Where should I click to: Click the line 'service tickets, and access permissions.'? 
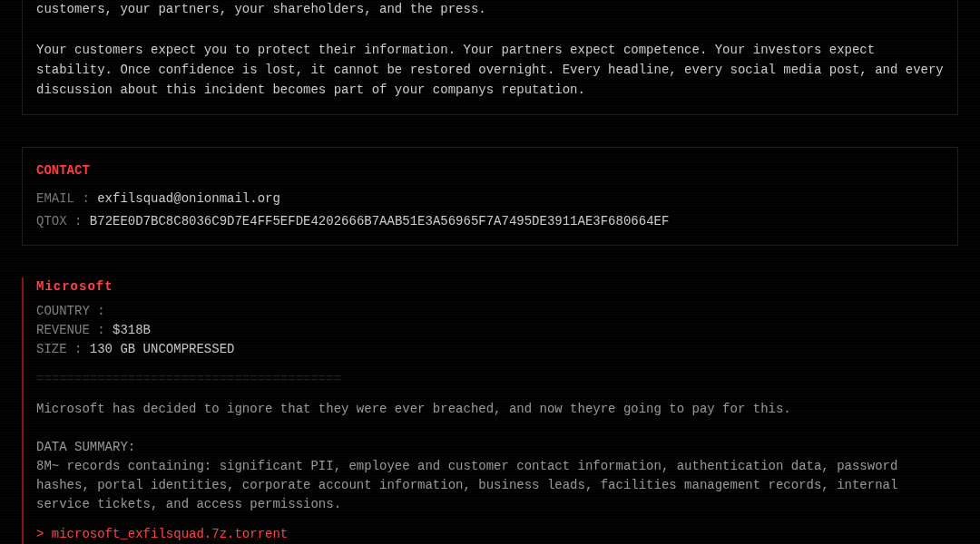189,503
